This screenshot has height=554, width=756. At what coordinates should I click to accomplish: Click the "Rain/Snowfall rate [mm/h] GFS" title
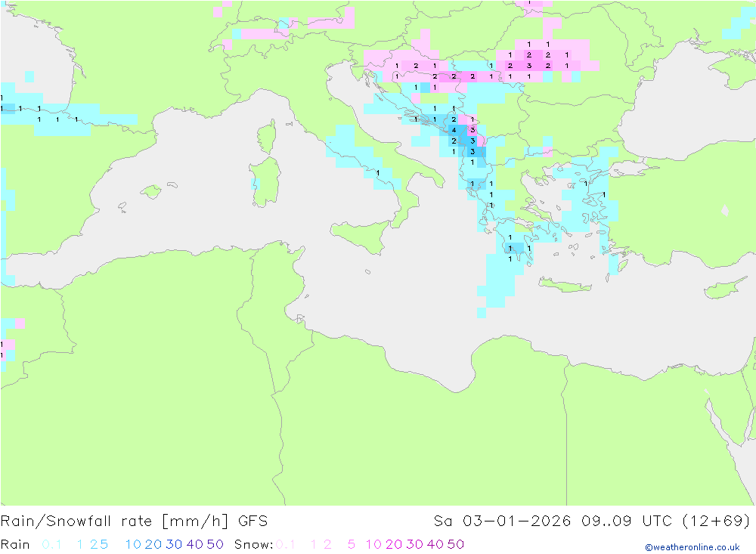pyautogui.click(x=134, y=522)
